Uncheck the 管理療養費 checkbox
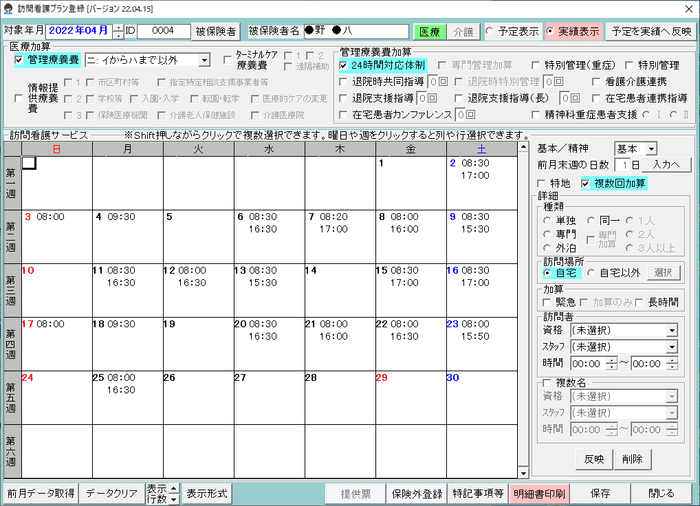Viewport: 700px width, 506px height. (19, 60)
